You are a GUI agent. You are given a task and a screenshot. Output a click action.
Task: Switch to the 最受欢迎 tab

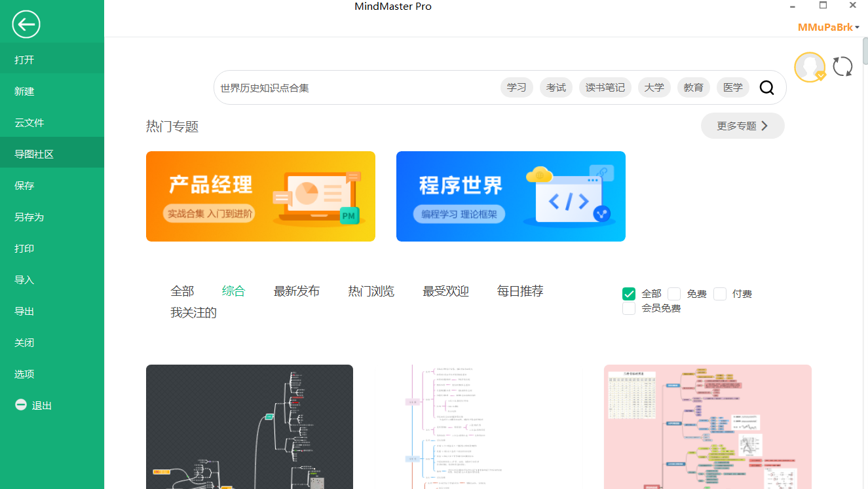pyautogui.click(x=446, y=291)
